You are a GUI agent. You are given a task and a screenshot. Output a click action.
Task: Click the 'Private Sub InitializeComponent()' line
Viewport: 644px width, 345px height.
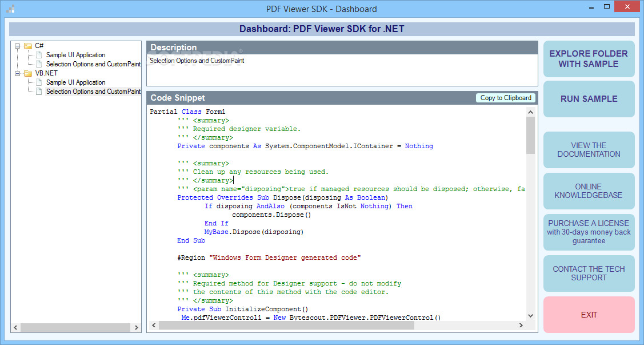[x=243, y=309]
